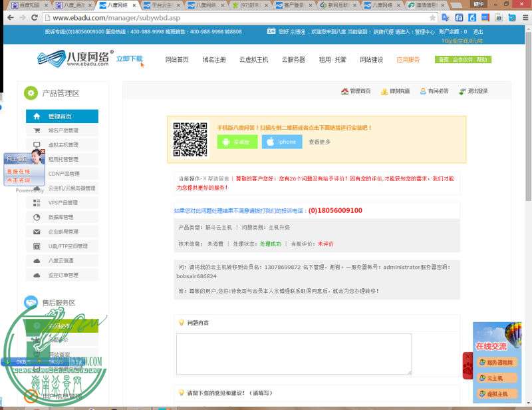The height and width of the screenshot is (410, 532).
Task: Click the complaint hotline link text
Action: tap(268, 210)
